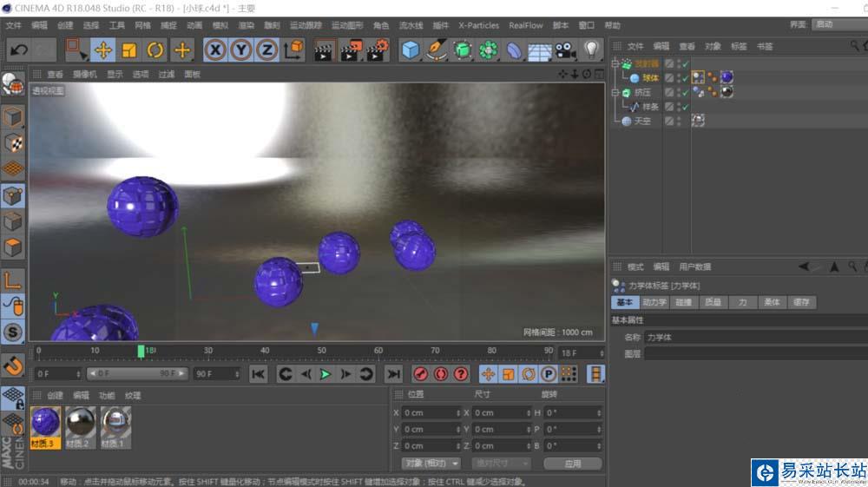Open the 对象 (相对) coordinate dropdown
Image resolution: width=868 pixels, height=487 pixels.
[x=431, y=464]
